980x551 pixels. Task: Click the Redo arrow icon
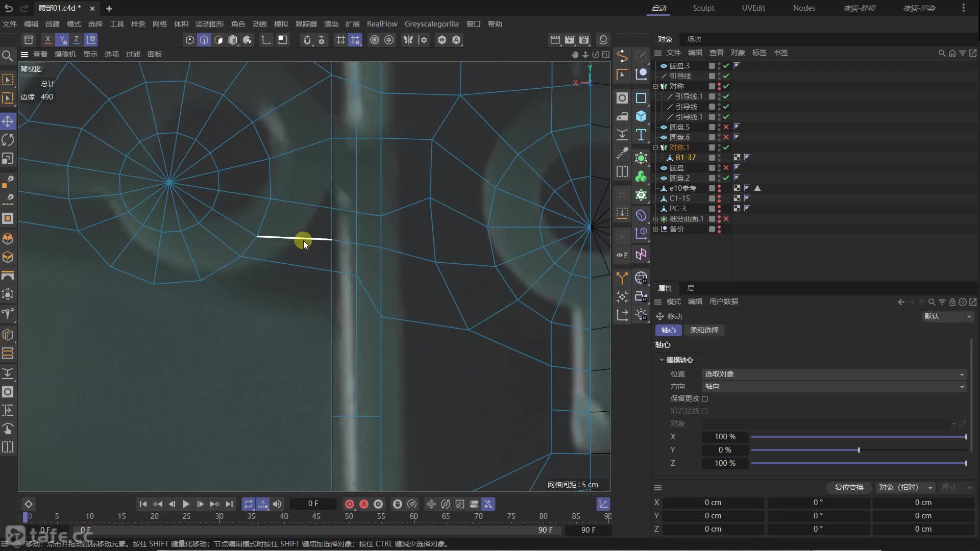[24, 8]
